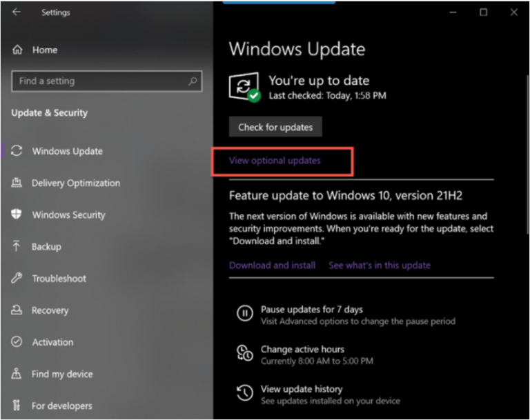Select Pause updates for 7 days

312,309
